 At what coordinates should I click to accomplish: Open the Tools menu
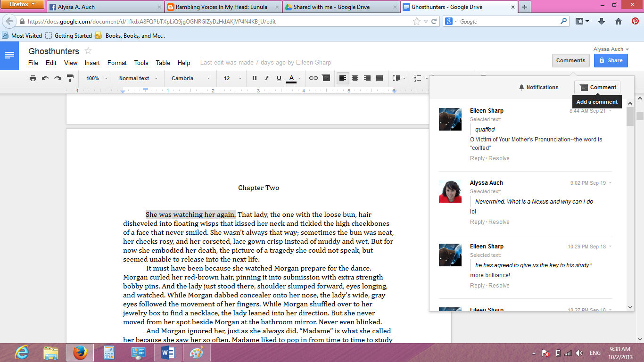point(141,63)
